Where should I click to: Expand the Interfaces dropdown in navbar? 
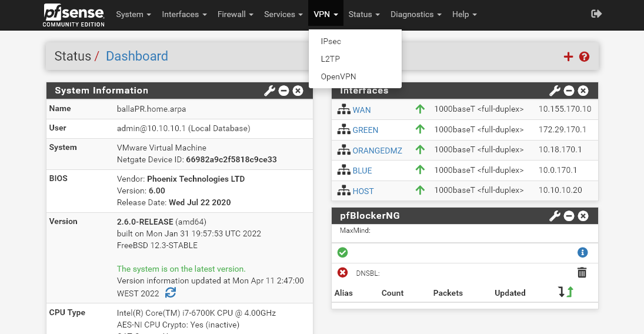pos(184,14)
